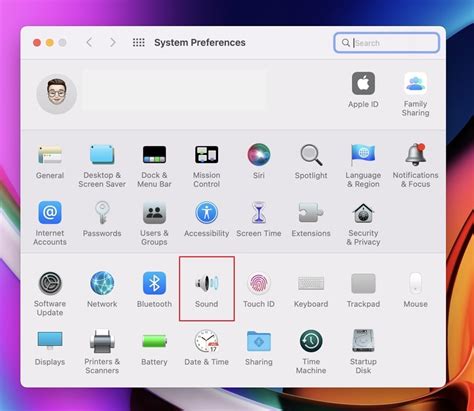Close the System Preferences window
This screenshot has height=411, width=474.
(37, 43)
